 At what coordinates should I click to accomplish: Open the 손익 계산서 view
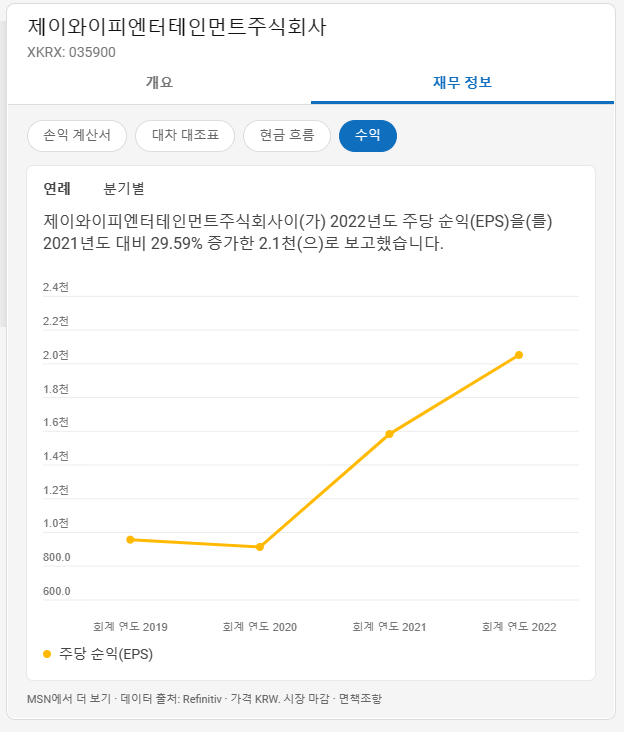tap(77, 136)
